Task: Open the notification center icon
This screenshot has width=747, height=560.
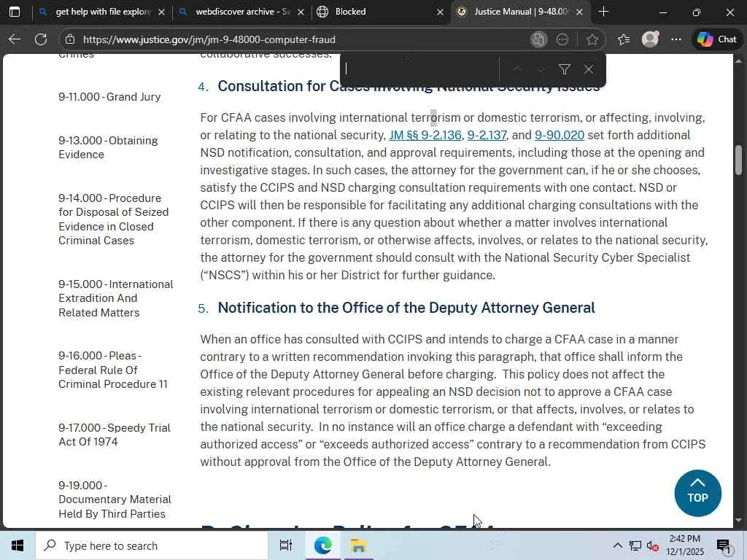Action: (724, 545)
